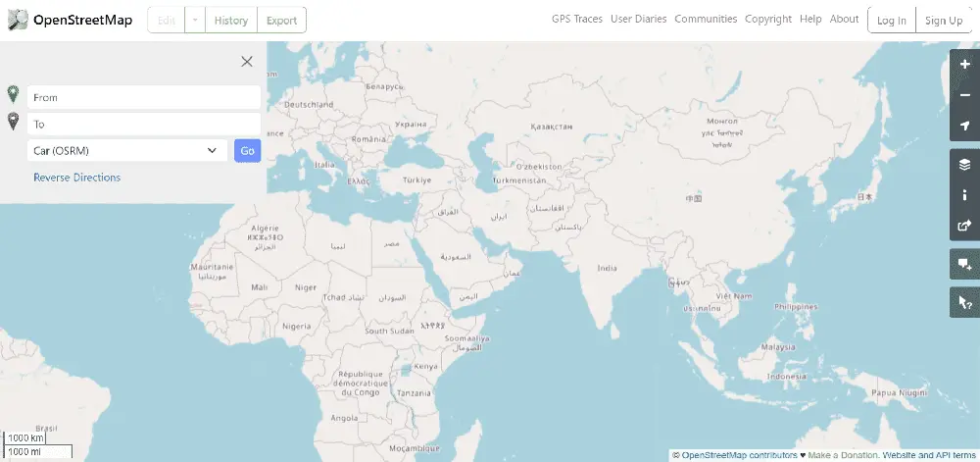Screen dimensions: 980x462
Task: Close the directions panel with X
Action: (247, 61)
